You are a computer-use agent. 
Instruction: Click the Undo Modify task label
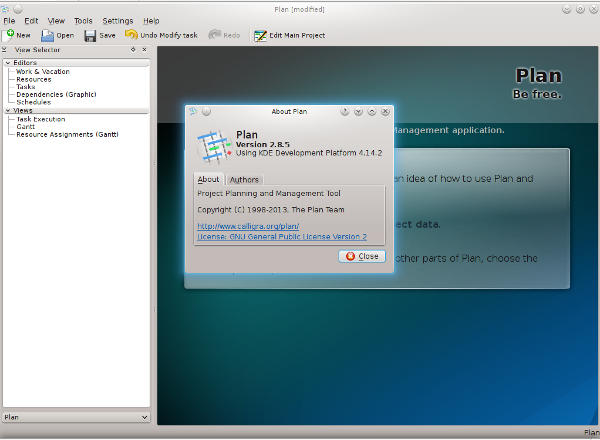pyautogui.click(x=169, y=35)
